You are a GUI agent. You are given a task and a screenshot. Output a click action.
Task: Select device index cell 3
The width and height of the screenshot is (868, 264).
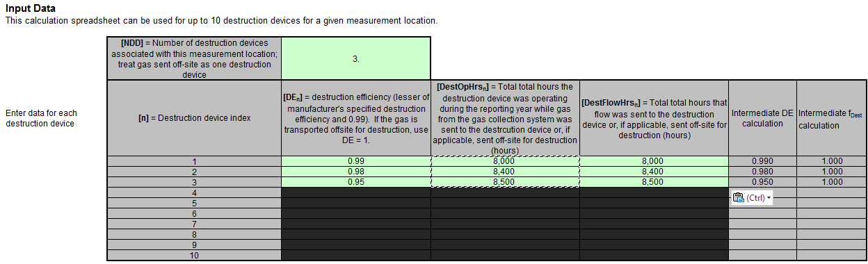[194, 182]
